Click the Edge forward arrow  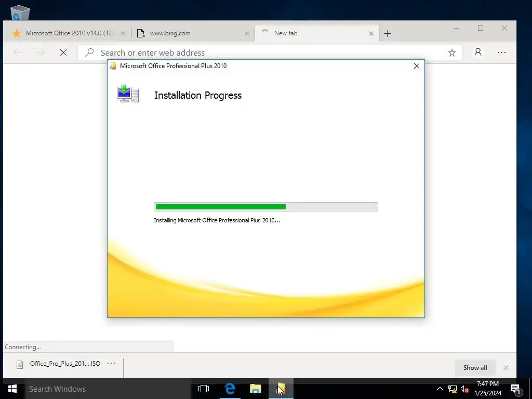[x=41, y=52]
